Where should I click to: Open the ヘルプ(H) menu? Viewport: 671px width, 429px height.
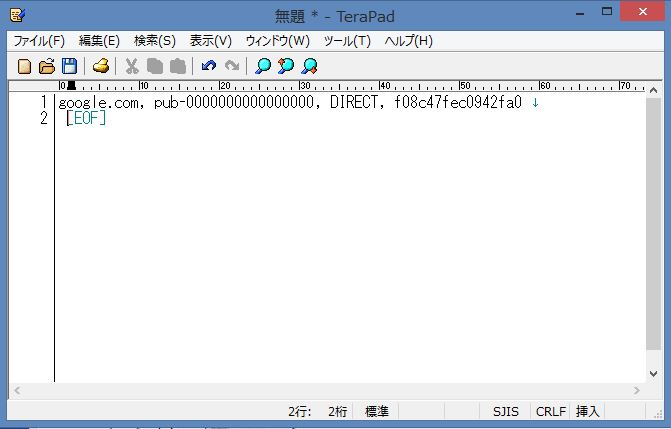409,41
